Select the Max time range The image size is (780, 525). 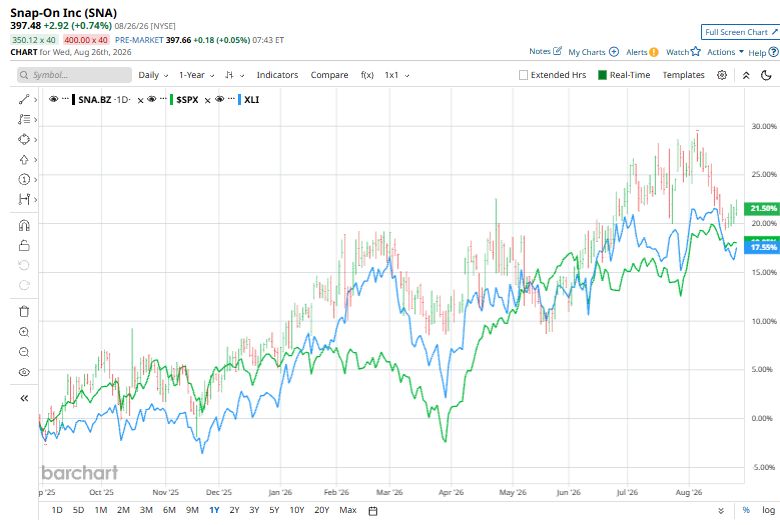(x=348, y=510)
